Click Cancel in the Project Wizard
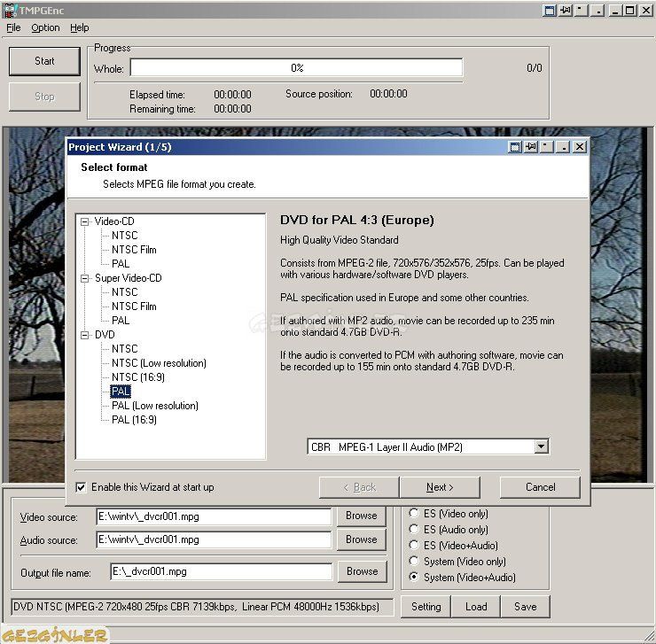The image size is (656, 644). tap(540, 487)
